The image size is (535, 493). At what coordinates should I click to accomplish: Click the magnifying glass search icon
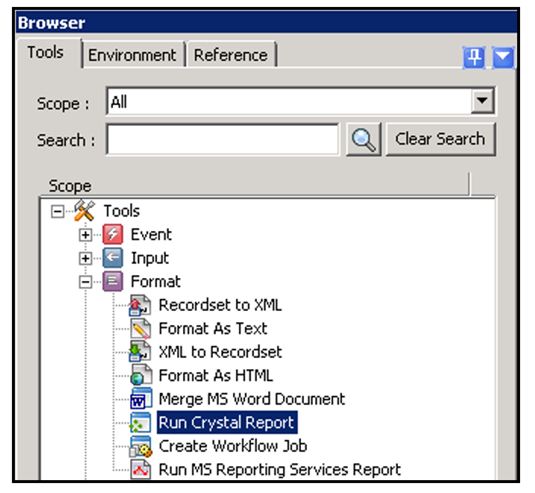pyautogui.click(x=363, y=140)
